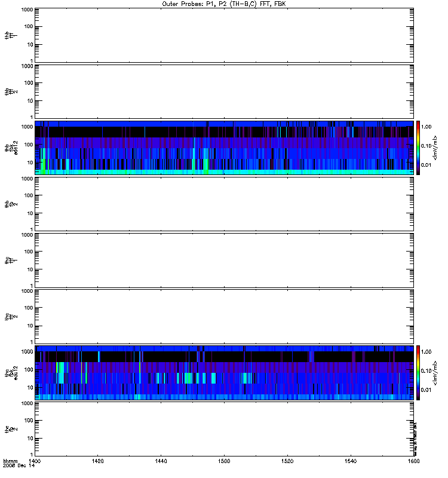Click the '1420' time axis label

point(97,461)
